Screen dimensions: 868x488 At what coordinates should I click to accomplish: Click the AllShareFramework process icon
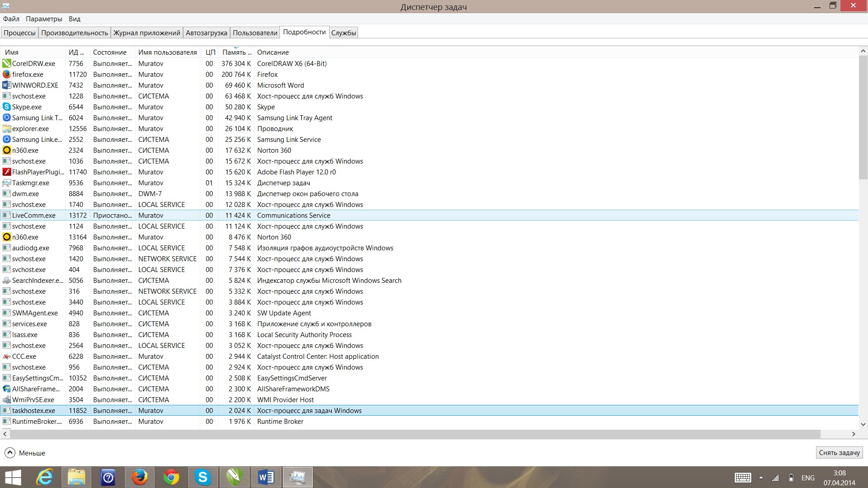(x=6, y=389)
